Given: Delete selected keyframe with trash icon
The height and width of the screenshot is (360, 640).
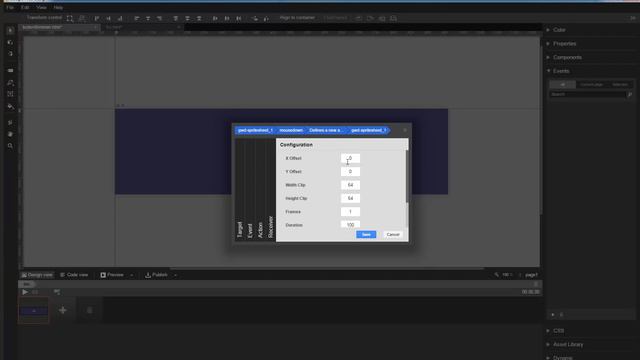Looking at the screenshot, I should pos(89,311).
